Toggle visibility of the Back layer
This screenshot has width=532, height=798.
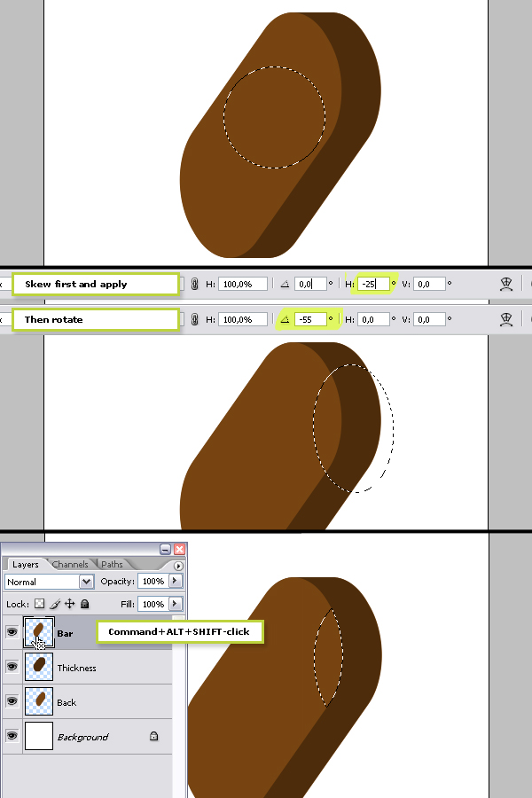click(12, 701)
